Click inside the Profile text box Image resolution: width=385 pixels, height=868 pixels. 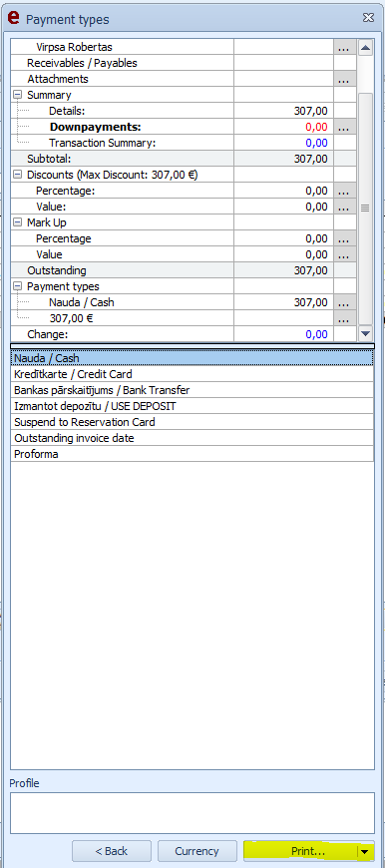[192, 813]
